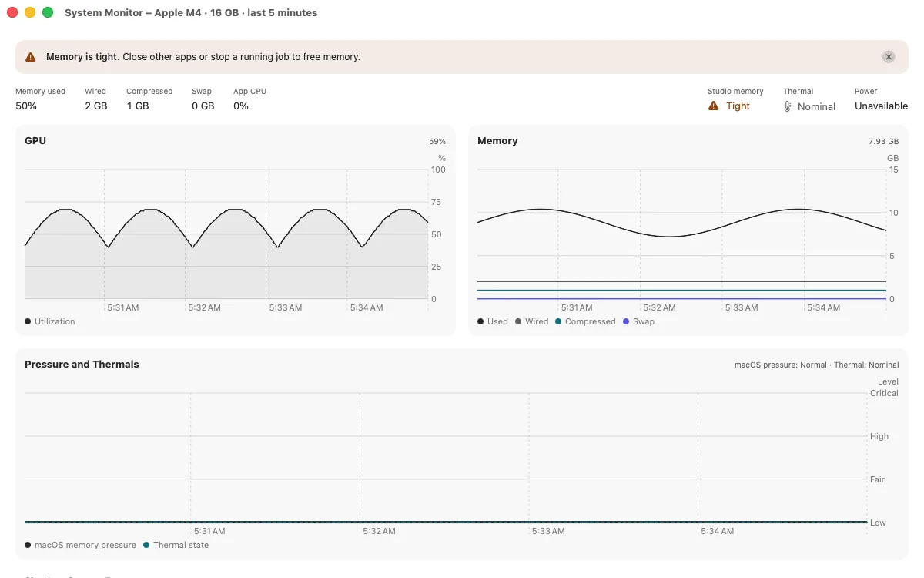924x578 pixels.
Task: Click 5:33 AM on the GPU chart axis
Action: (x=286, y=307)
